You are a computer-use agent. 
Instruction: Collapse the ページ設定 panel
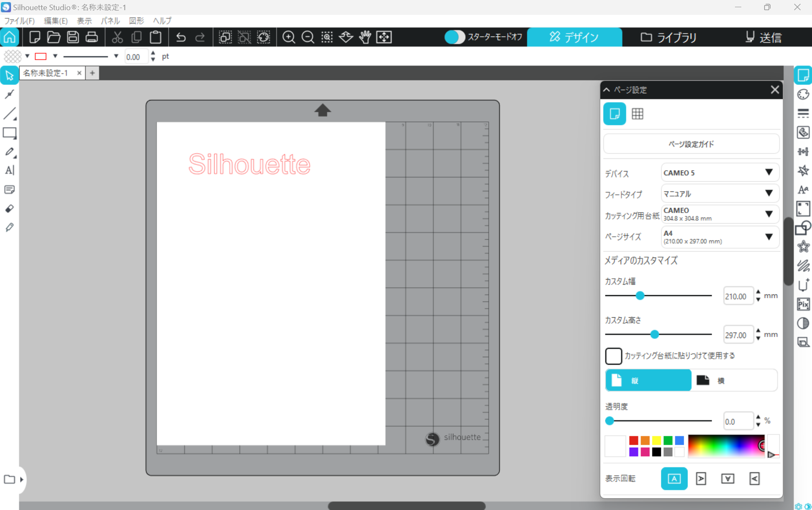point(607,90)
